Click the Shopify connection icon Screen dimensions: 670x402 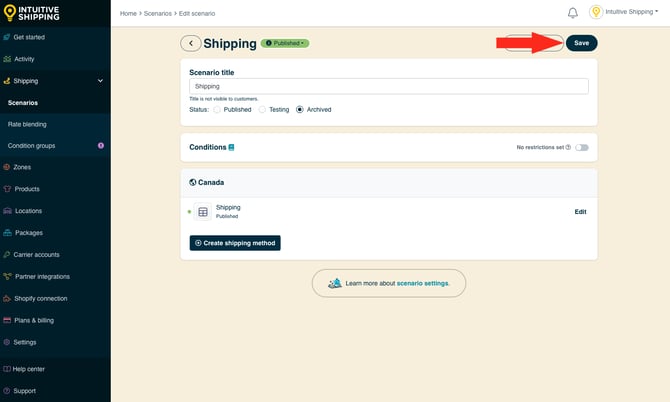[x=7, y=298]
